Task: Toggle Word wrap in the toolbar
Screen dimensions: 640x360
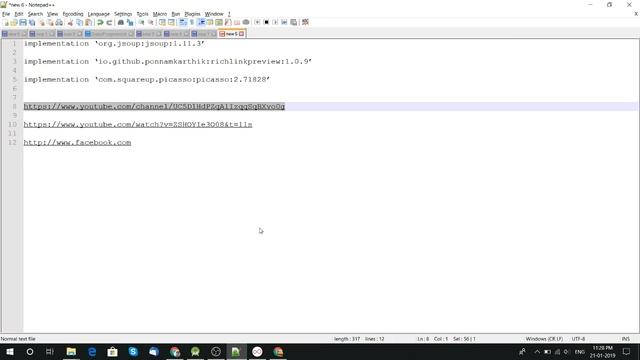Action: 183,22
